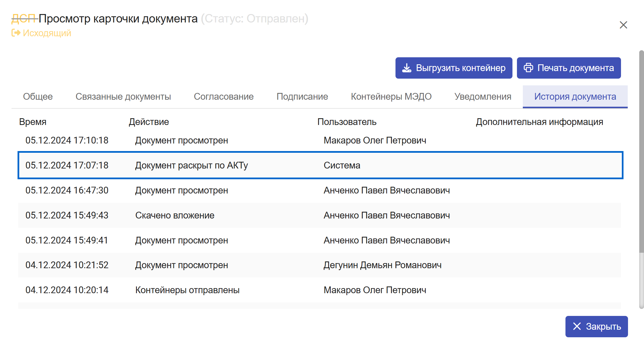The width and height of the screenshot is (644, 344).
Task: Click the Пользователь column header
Action: [347, 122]
